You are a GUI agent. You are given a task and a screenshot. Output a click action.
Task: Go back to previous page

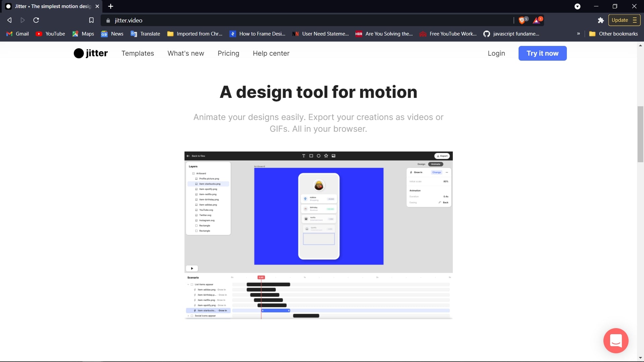[9, 20]
